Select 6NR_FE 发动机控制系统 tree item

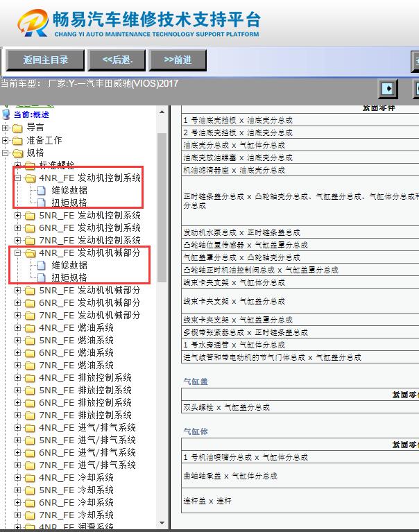click(89, 228)
